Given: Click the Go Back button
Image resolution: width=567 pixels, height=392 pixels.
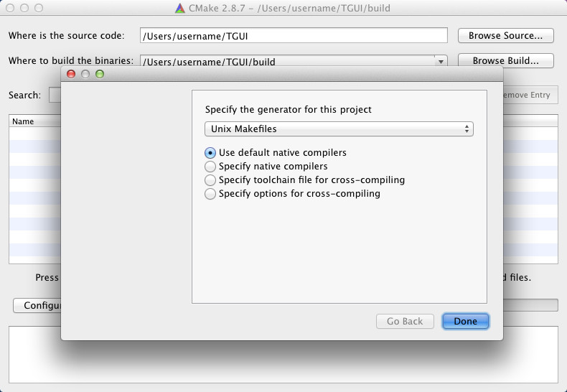Looking at the screenshot, I should 405,321.
